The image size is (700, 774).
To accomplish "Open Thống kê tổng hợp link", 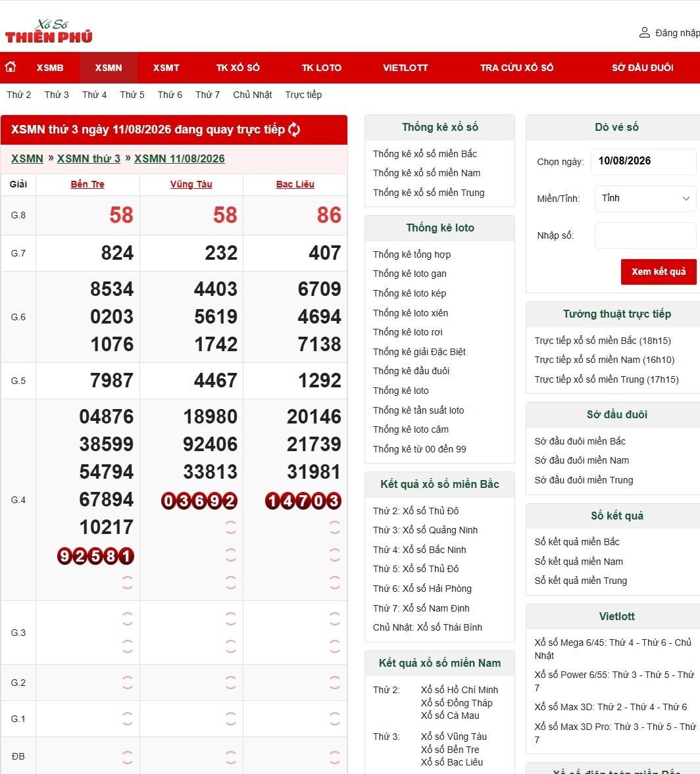I will coord(412,254).
